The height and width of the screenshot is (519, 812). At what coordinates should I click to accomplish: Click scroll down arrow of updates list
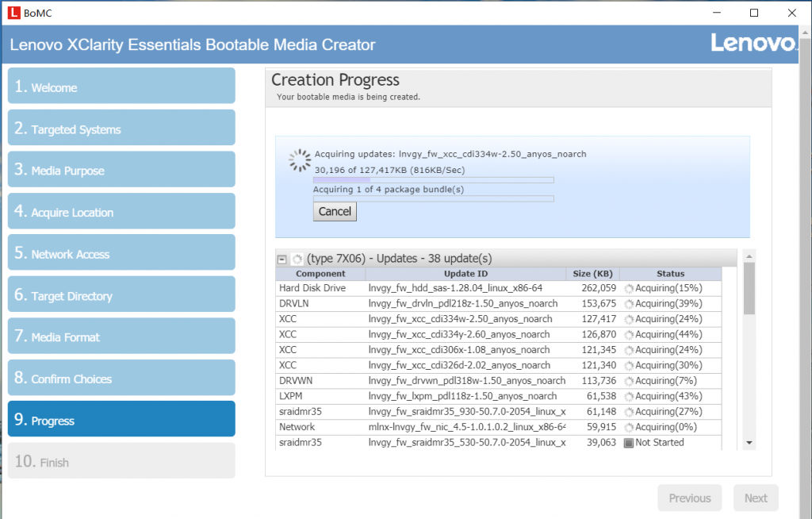749,443
